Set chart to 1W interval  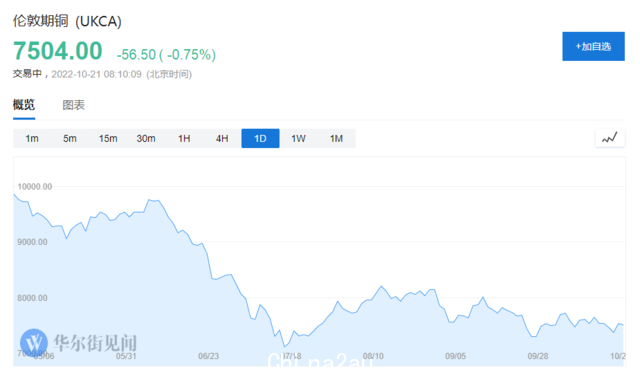pyautogui.click(x=298, y=138)
